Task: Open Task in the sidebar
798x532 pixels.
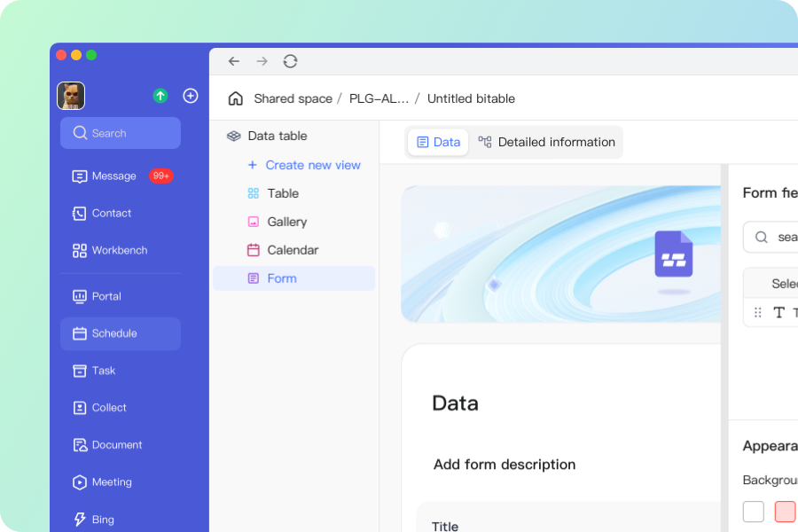Action: (94, 371)
